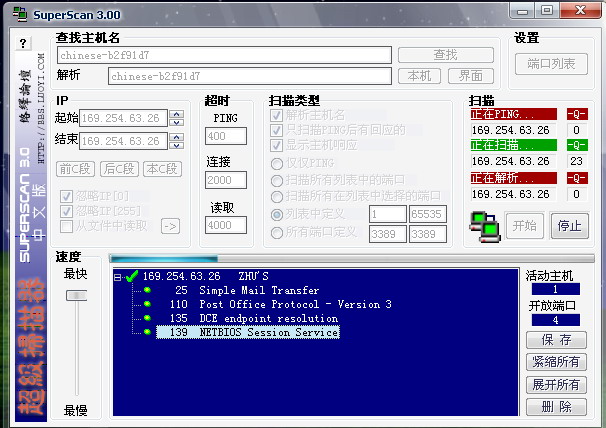This screenshot has width=606, height=428.
Task: Select the 110 Post Office Protocol row
Action: point(281,304)
